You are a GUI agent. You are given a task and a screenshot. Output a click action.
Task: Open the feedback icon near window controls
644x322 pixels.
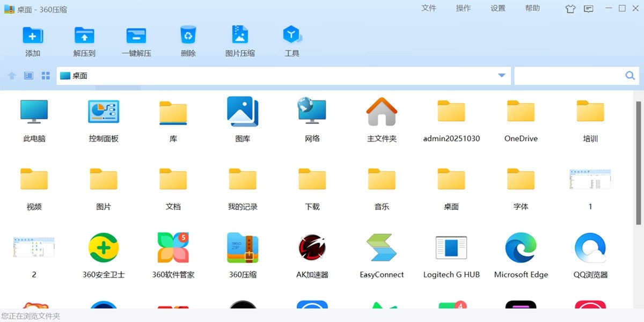[588, 9]
